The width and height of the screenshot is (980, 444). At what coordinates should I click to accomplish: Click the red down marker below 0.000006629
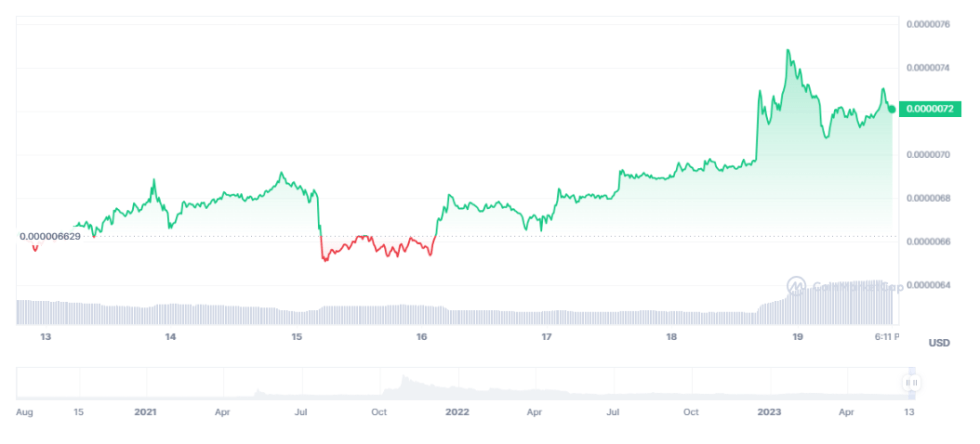point(36,249)
